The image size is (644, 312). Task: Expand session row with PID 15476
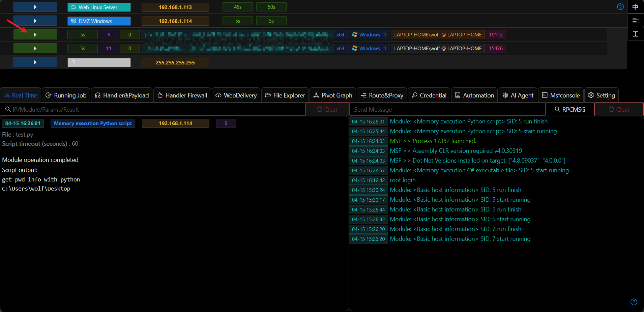tap(35, 49)
